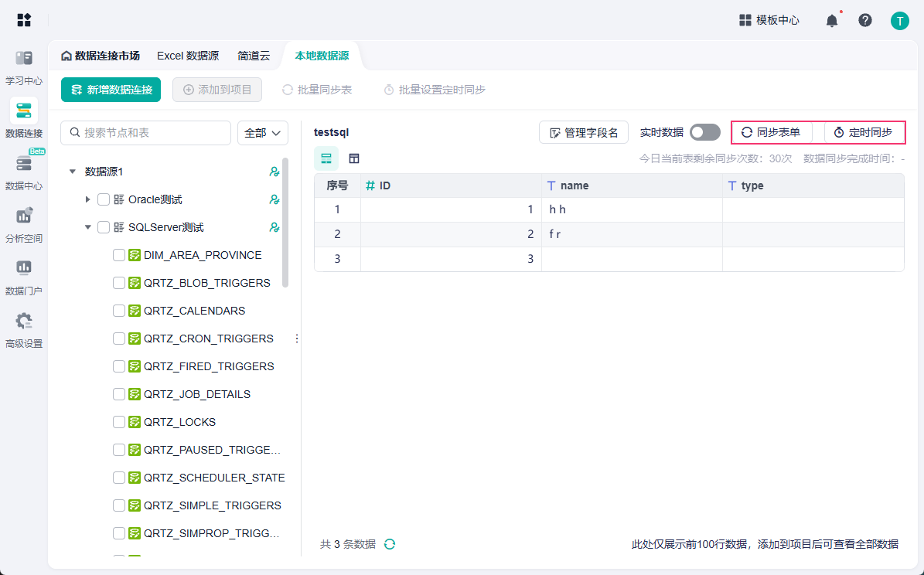924x575 pixels.
Task: Check the QRTZ_JOB_DETAILS checkbox
Action: tap(118, 394)
